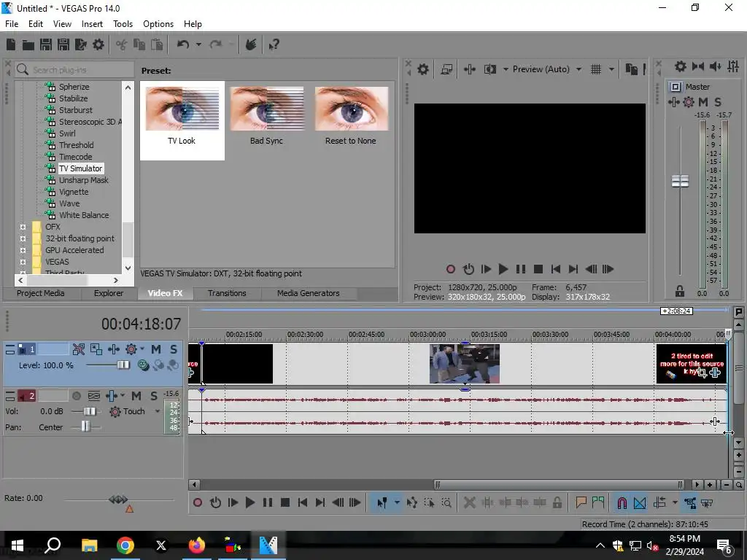Click Play in the Video Preview transport
Image resolution: width=747 pixels, height=560 pixels.
[x=503, y=269]
